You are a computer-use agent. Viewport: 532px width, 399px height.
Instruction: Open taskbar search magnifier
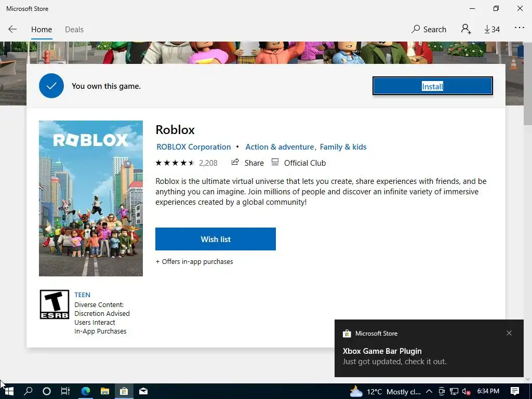28,391
